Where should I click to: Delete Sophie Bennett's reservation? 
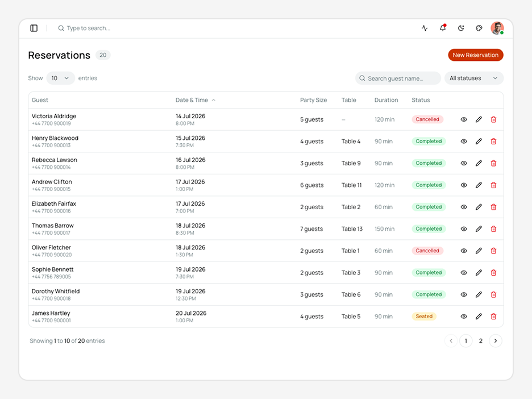pyautogui.click(x=494, y=273)
